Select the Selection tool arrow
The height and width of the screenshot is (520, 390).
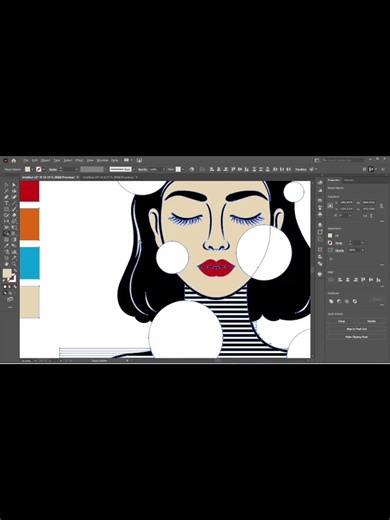pyautogui.click(x=6, y=185)
